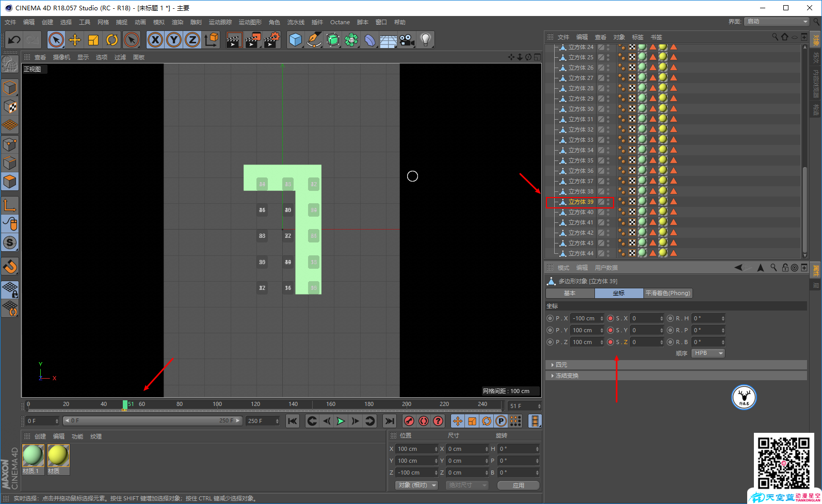Switch to the 基本 tab
This screenshot has height=504, width=822.
[570, 293]
